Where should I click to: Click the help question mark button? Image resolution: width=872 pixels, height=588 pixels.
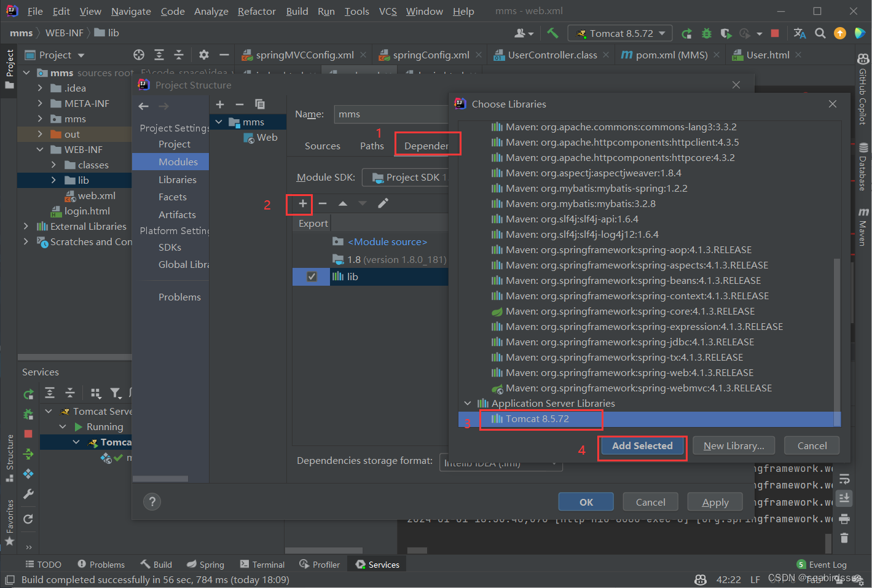tap(152, 501)
